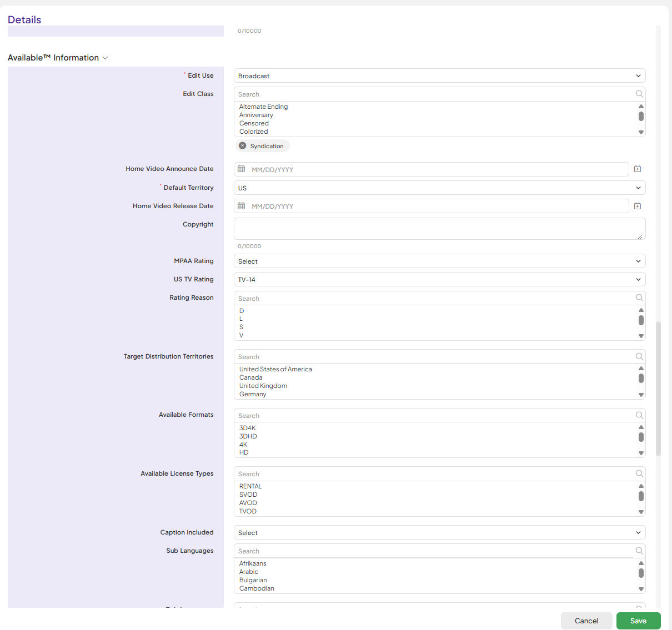Viewport: 672px width, 630px height.
Task: Click the Copyright text area
Action: click(x=439, y=229)
